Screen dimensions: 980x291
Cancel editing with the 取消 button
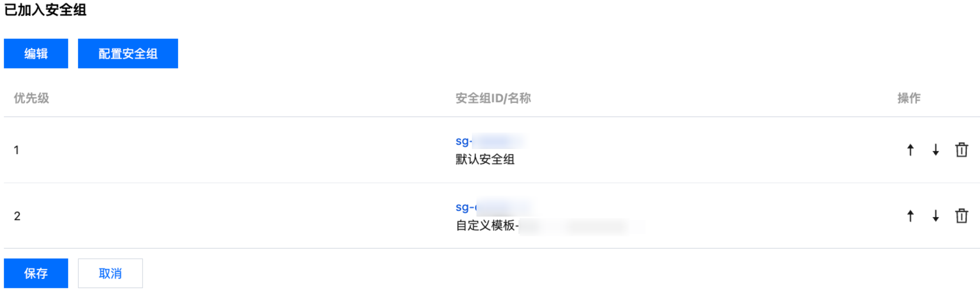pyautogui.click(x=110, y=273)
